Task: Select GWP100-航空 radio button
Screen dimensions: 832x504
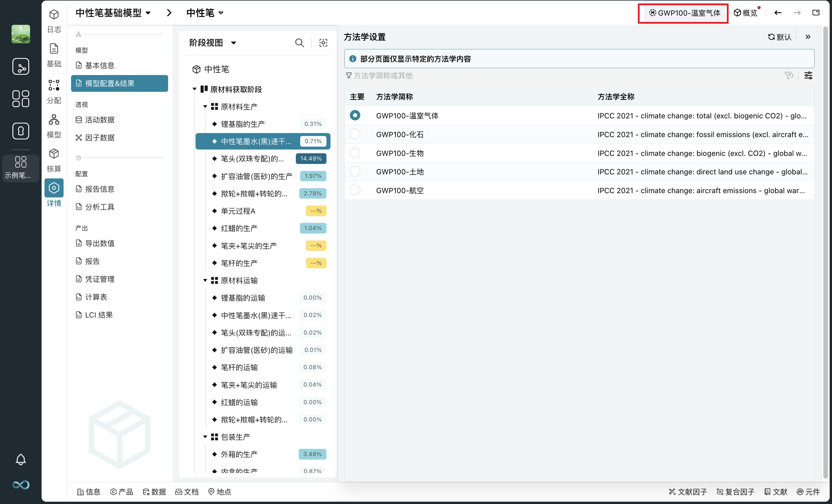Action: click(x=355, y=190)
